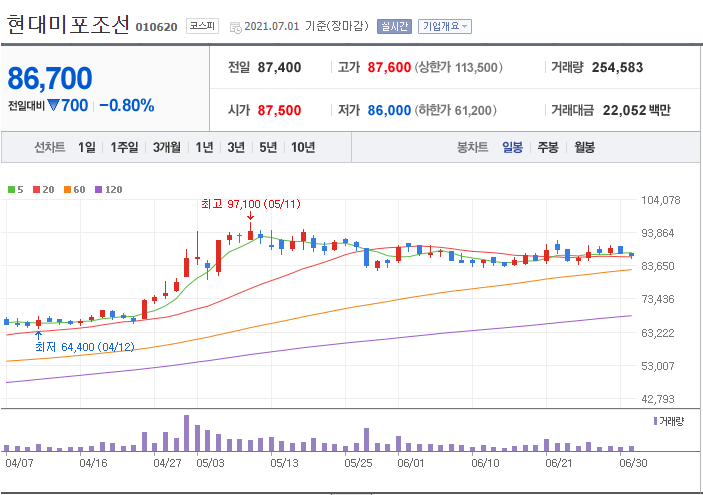The width and height of the screenshot is (703, 495).
Task: Click the 전일 value 87,400
Action: pyautogui.click(x=279, y=67)
